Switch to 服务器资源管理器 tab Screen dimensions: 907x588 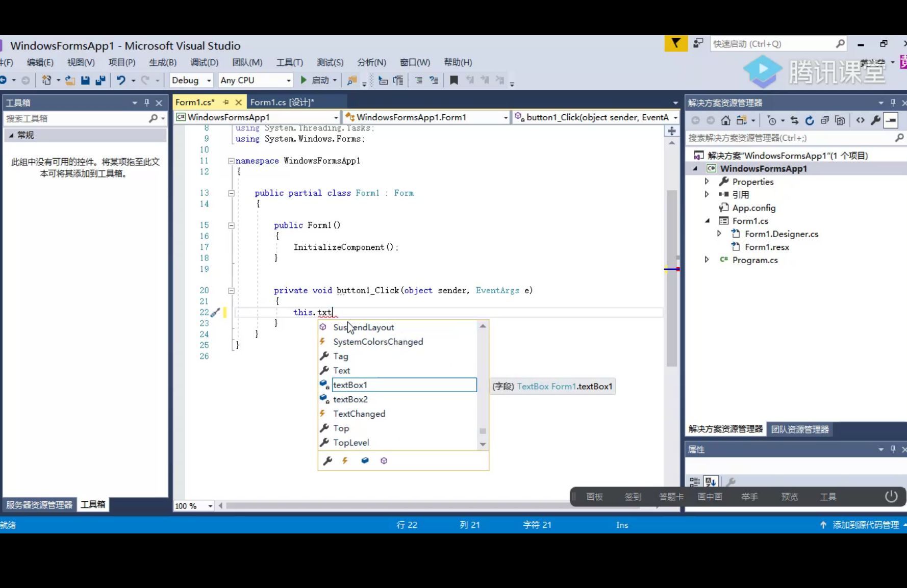39,505
